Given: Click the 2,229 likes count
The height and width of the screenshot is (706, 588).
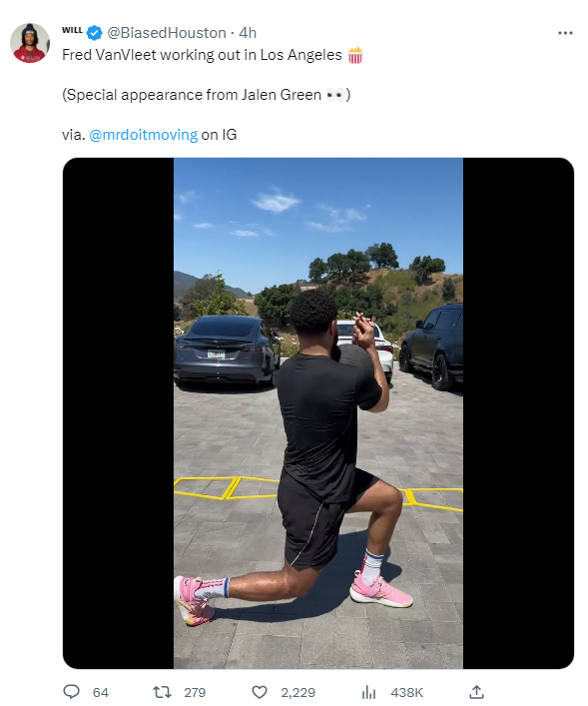Looking at the screenshot, I should (298, 692).
